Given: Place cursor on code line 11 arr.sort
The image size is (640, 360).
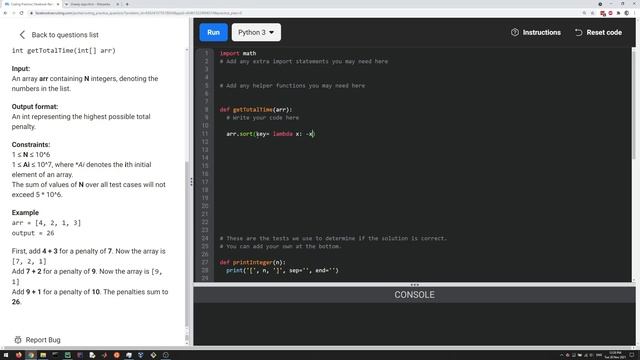Looking at the screenshot, I should coord(271,134).
